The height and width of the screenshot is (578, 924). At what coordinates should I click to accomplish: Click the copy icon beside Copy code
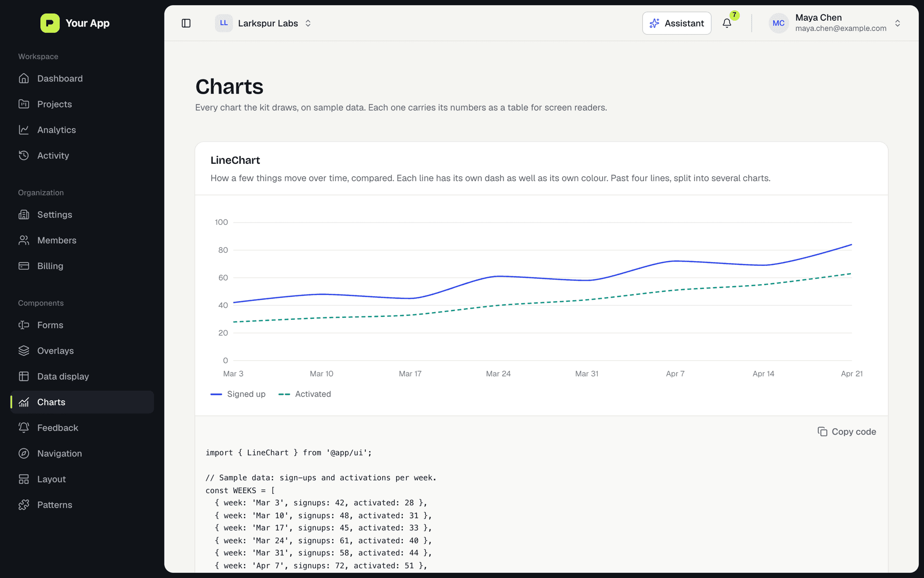[822, 432]
